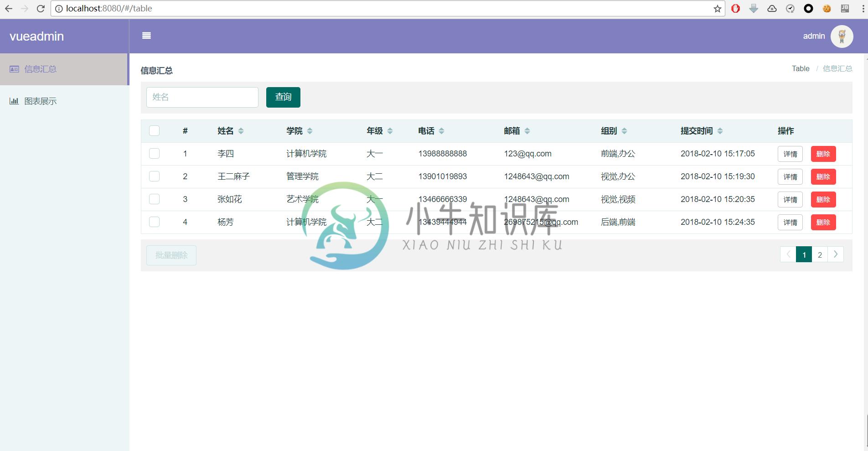868x451 pixels.
Task: View site info icon in address bar
Action: pos(59,9)
